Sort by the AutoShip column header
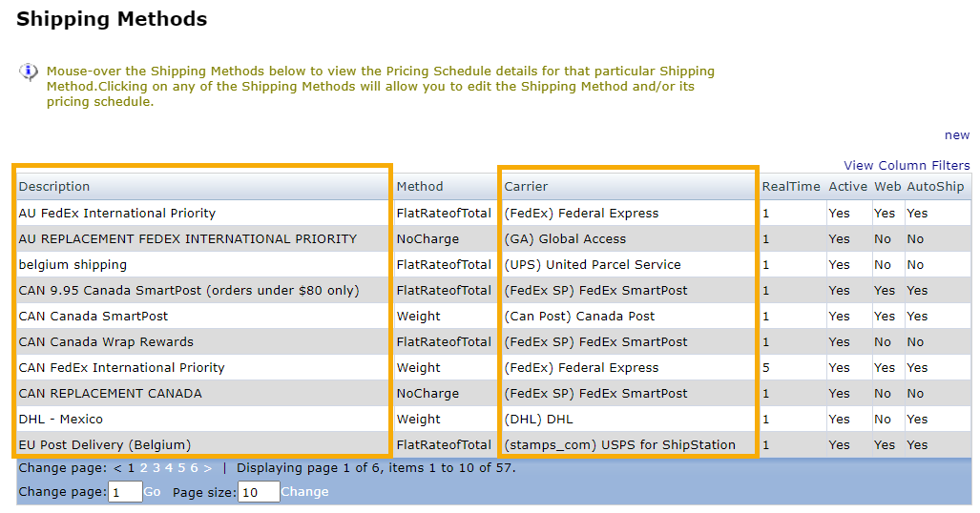This screenshot has width=980, height=513. point(934,187)
